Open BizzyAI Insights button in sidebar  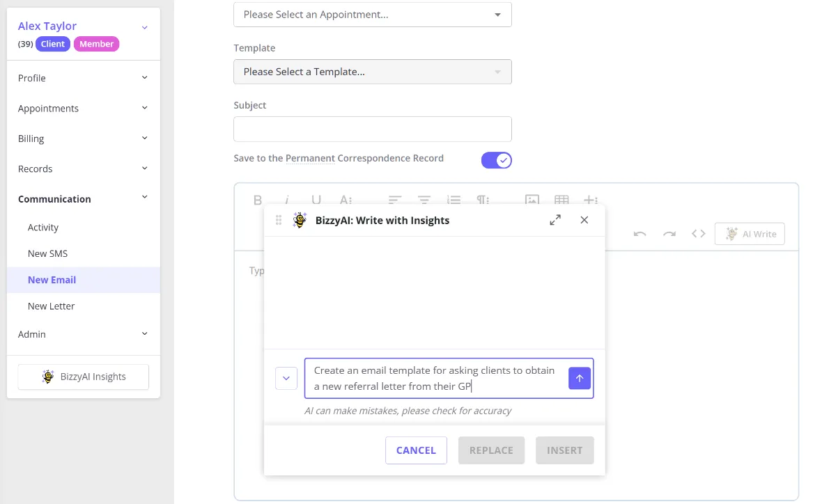(x=84, y=377)
